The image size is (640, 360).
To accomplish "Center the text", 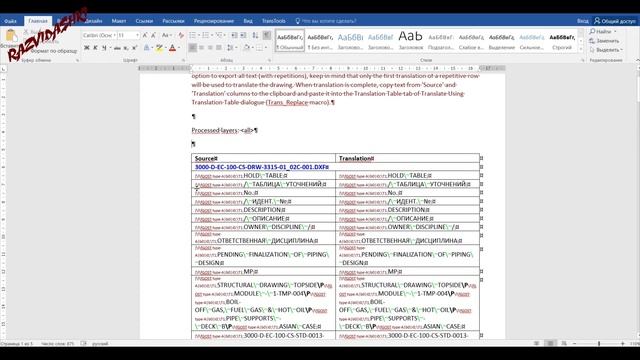I will click(202, 48).
